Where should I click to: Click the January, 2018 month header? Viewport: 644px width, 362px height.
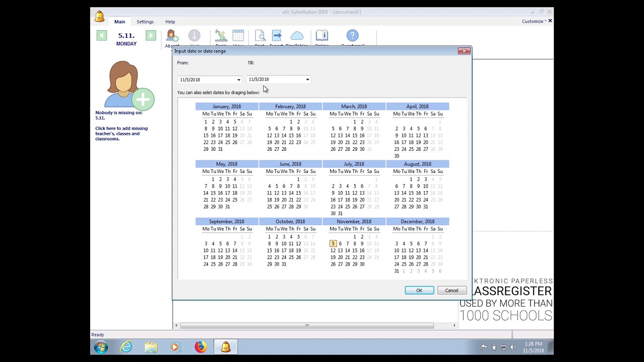tap(227, 107)
